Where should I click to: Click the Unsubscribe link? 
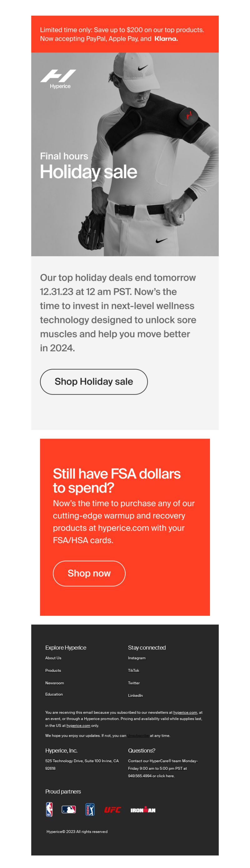138,735
